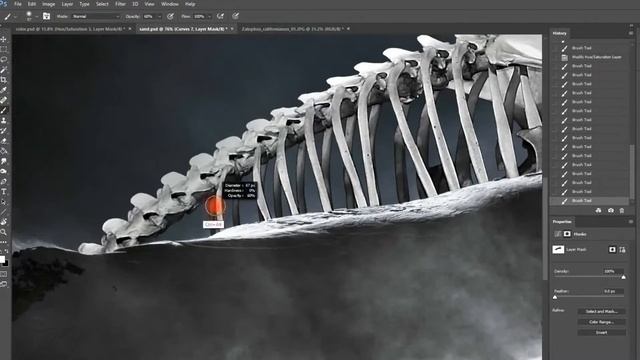Select the Eyedropper tool

click(4, 90)
